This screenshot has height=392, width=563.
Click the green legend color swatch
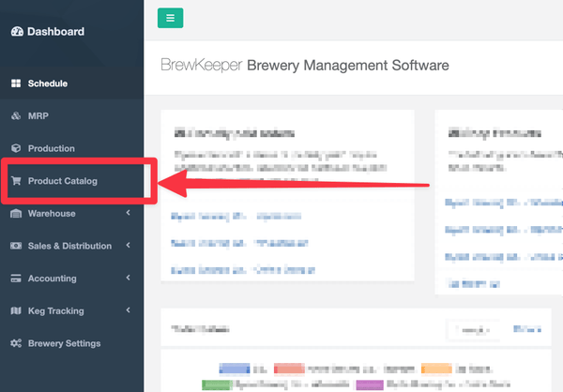[218, 385]
